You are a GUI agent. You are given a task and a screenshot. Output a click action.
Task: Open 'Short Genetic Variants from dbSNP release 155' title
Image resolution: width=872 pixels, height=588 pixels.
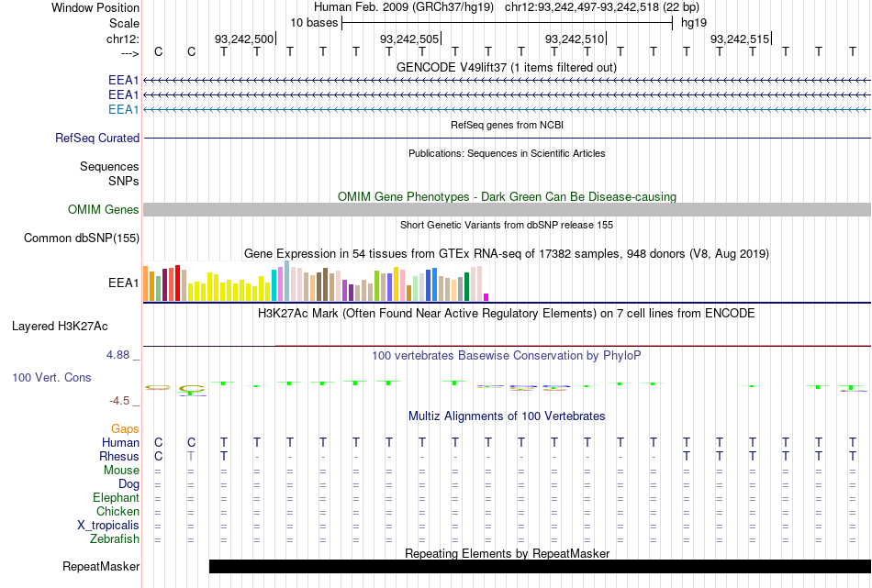point(507,225)
